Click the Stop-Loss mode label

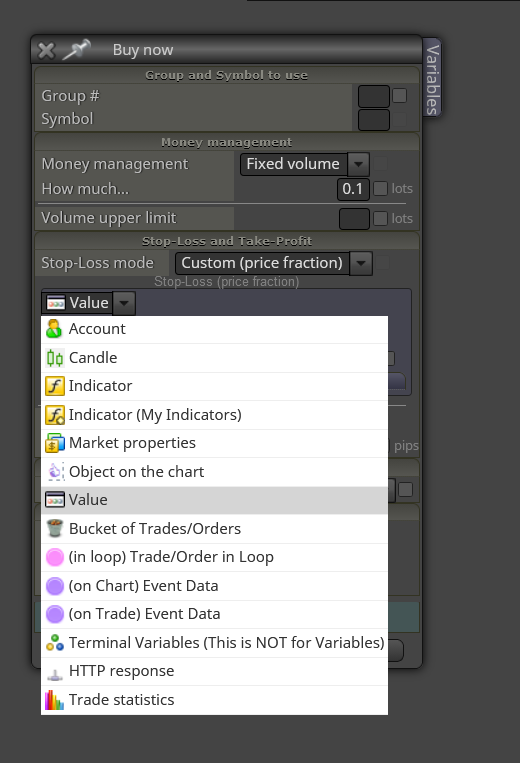point(97,263)
